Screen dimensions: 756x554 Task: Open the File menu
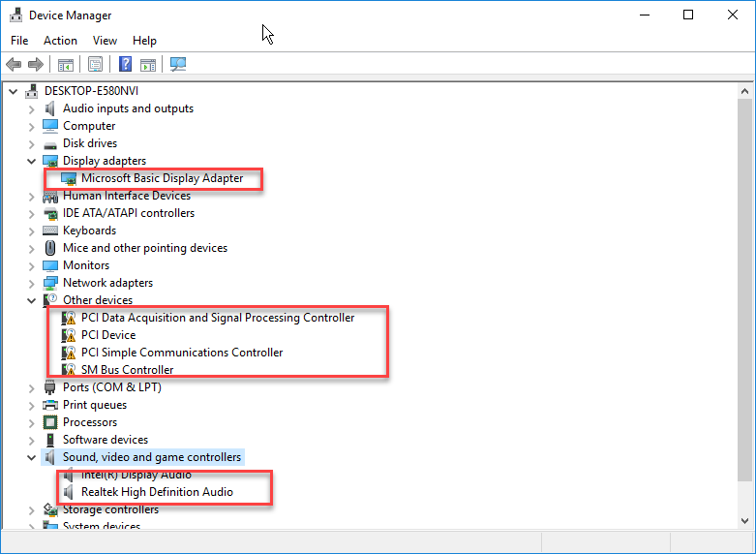(19, 41)
